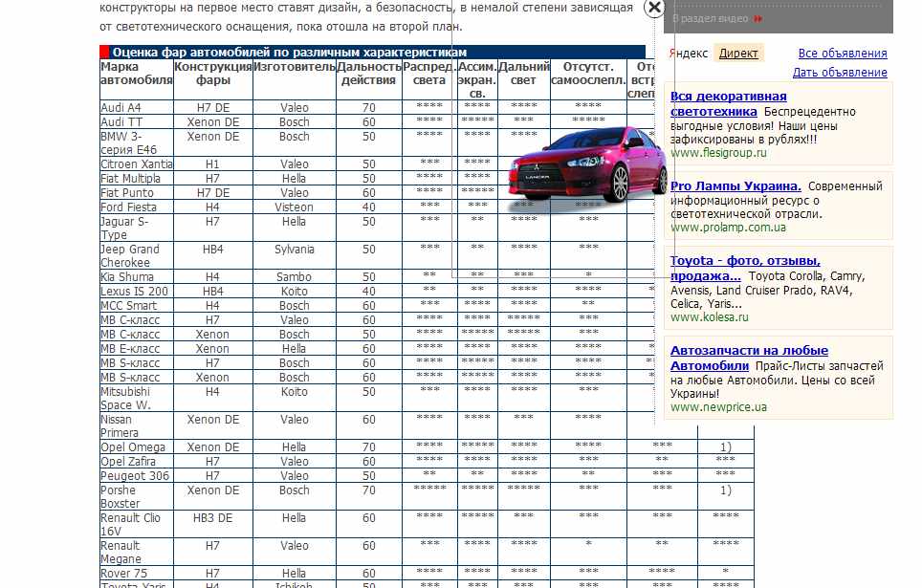Click the Яндекс logo text
The width and height of the screenshot is (922, 588).
tap(689, 54)
